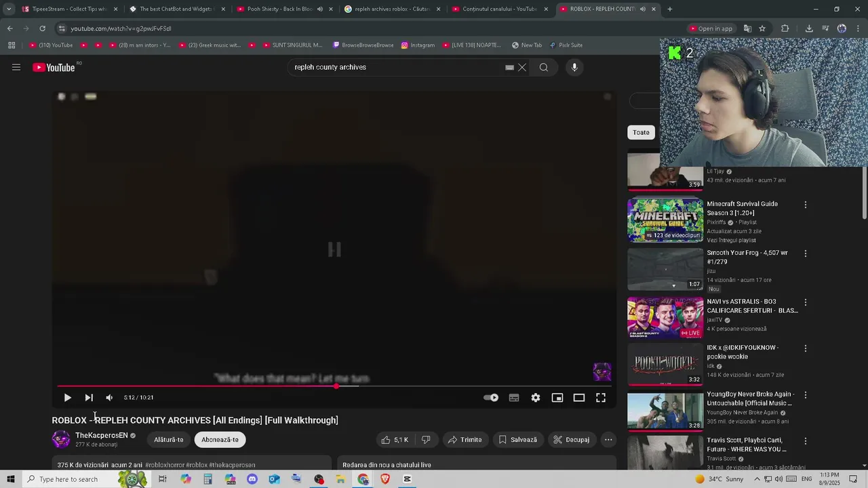The width and height of the screenshot is (868, 488).
Task: Open the BrowseBrowseBrowse bookmark
Action: [x=363, y=45]
